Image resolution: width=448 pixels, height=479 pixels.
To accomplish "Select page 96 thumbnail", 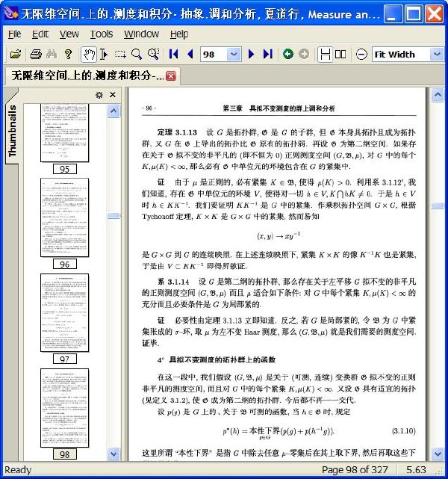I will 65,217.
